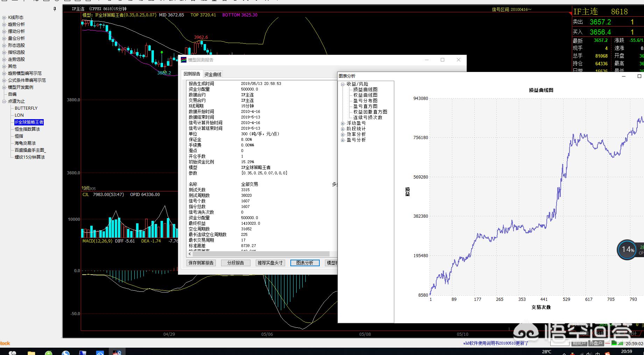The image size is (644, 355).
Task: Click the CPU 14% floating widget
Action: point(627,249)
